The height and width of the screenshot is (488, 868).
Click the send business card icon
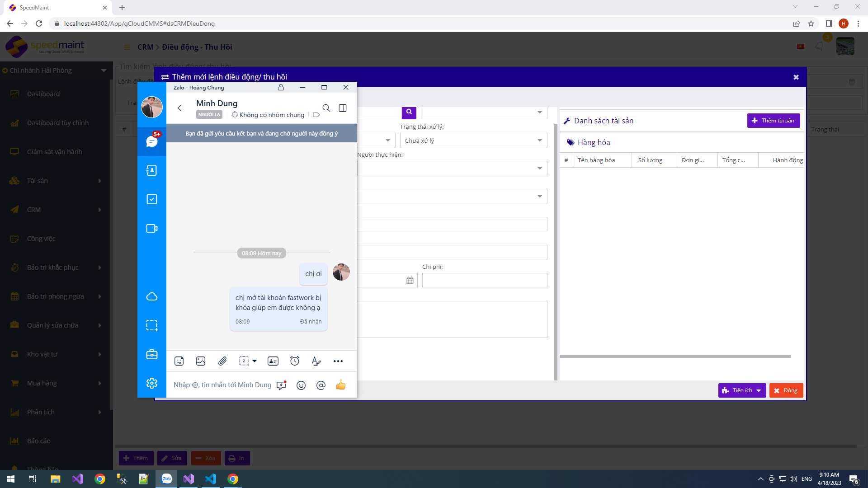(x=273, y=361)
